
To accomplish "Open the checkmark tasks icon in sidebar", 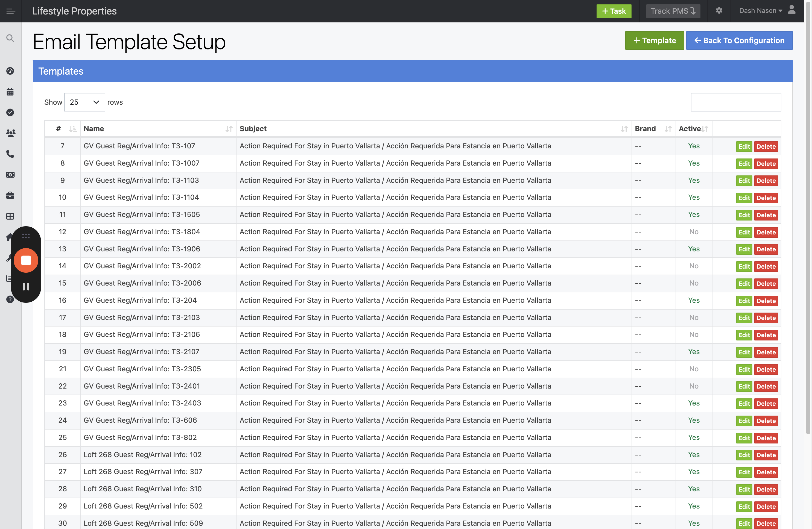I will tap(10, 113).
